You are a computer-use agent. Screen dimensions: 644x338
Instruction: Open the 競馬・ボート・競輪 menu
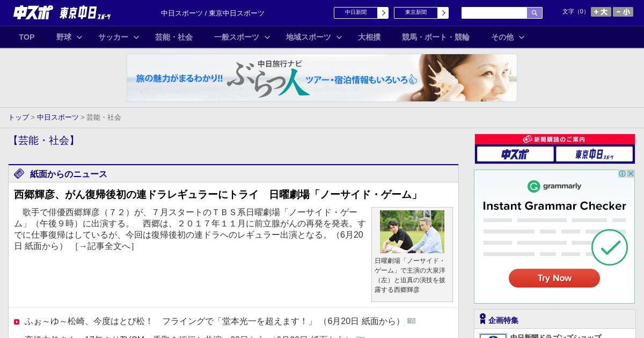436,37
